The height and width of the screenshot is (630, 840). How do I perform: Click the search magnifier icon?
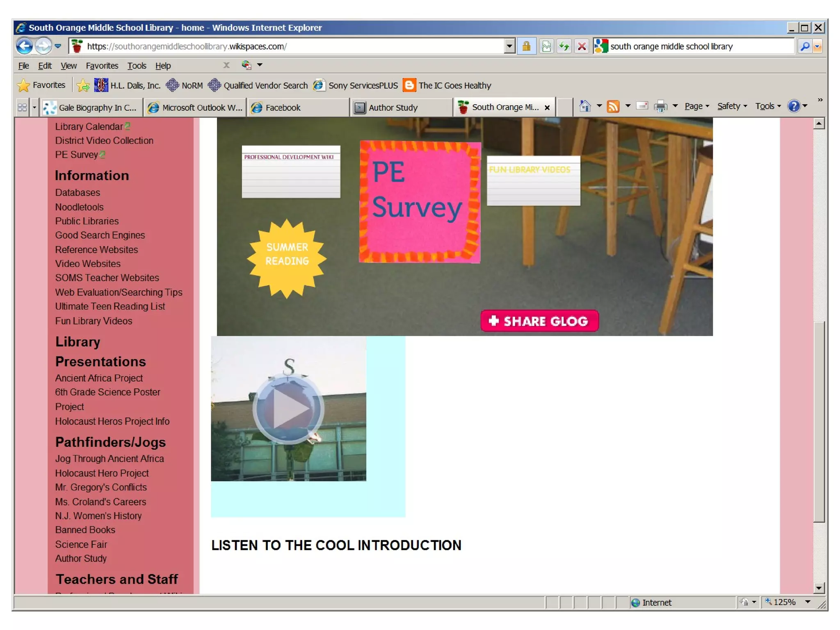805,46
